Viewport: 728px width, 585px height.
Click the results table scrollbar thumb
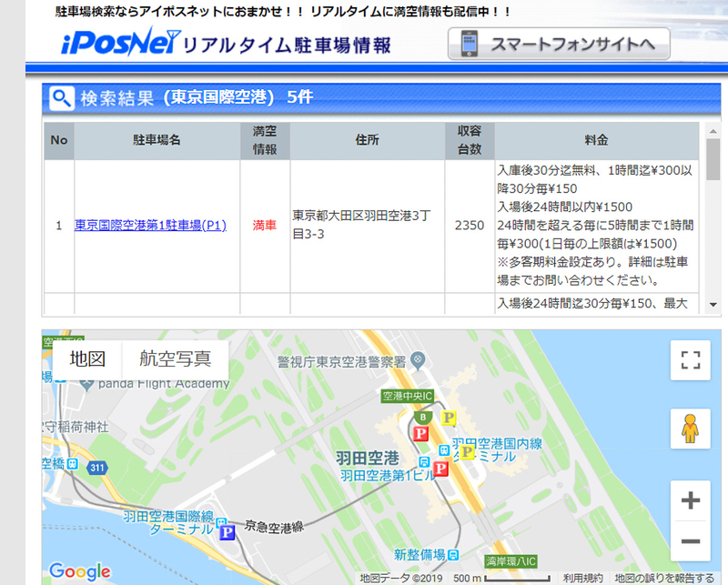coord(713,159)
